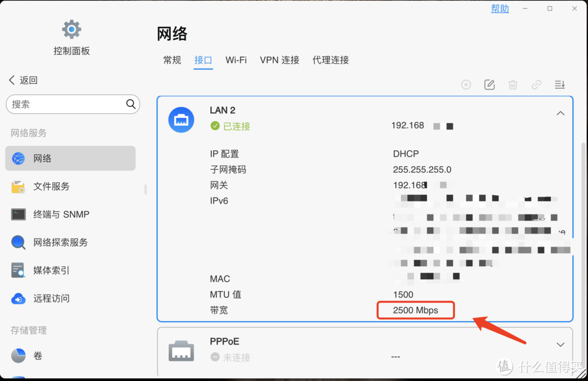Select the 卷 storage icon
This screenshot has width=588, height=381.
[x=18, y=355]
